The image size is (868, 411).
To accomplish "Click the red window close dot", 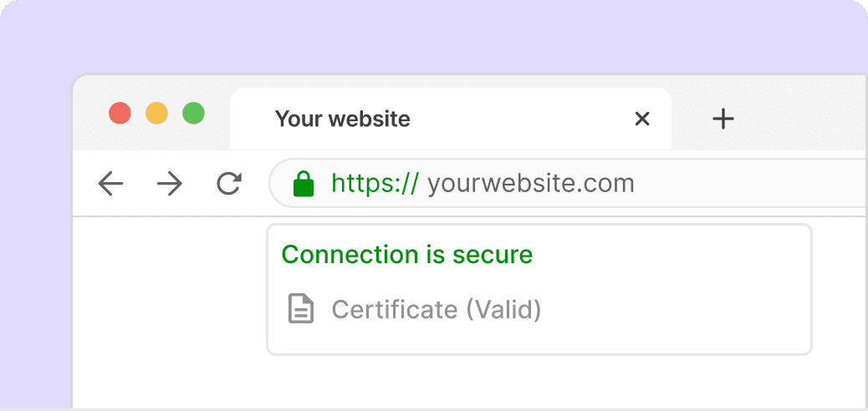I will (120, 114).
